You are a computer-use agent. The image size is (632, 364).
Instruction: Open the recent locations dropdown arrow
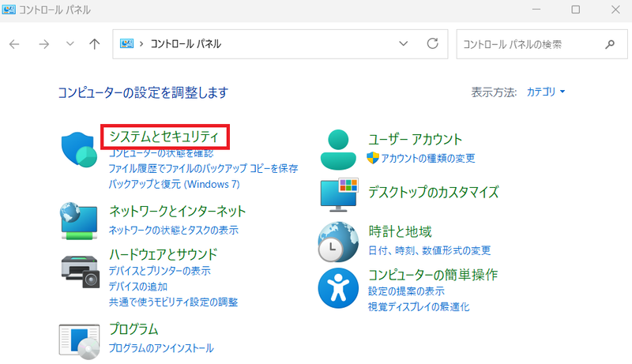pos(70,44)
